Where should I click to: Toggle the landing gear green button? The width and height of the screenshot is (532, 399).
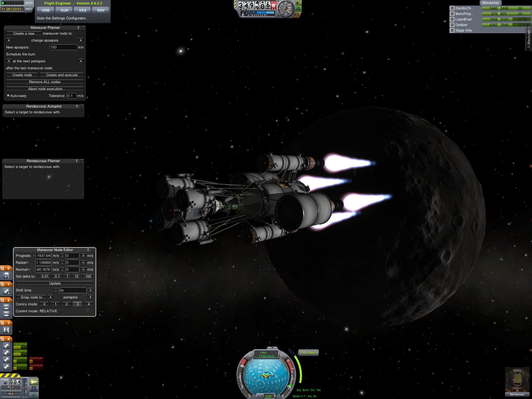[x=298, y=9]
